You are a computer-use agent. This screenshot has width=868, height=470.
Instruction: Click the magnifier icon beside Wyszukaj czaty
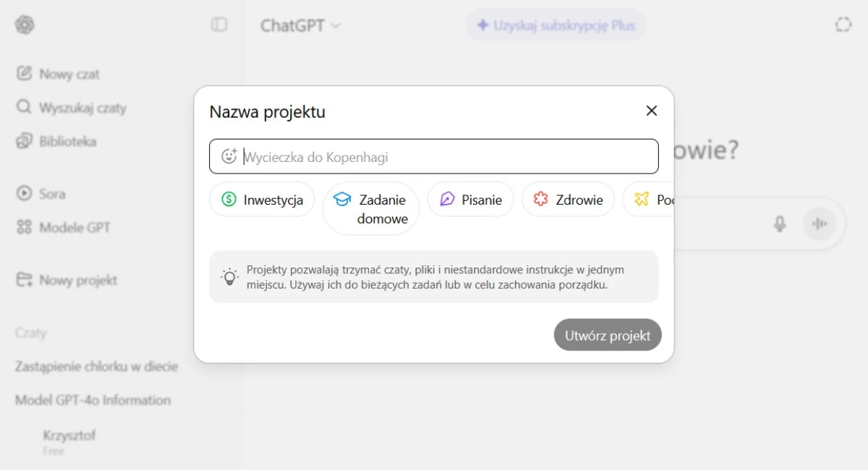(25, 107)
